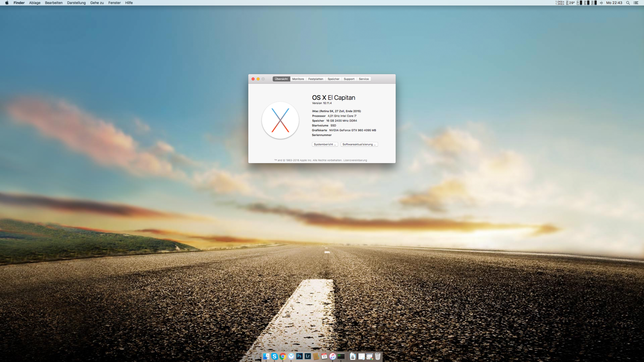Image resolution: width=644 pixels, height=362 pixels.
Task: Minimize the About This Mac window
Action: (x=258, y=79)
